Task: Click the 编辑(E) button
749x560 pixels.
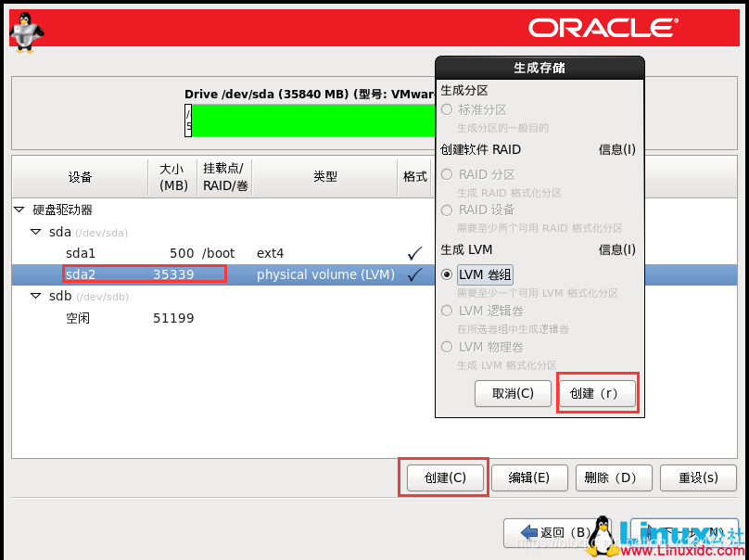Action: 529,477
